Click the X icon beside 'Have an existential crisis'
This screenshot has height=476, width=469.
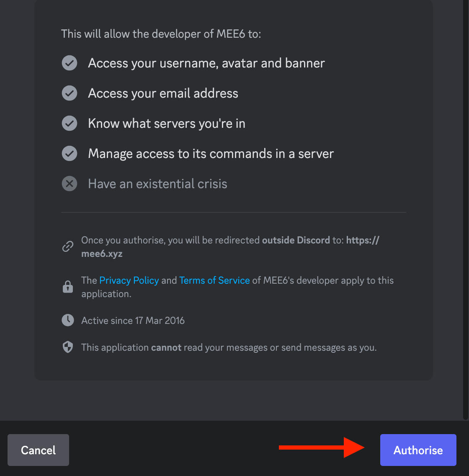(x=69, y=184)
